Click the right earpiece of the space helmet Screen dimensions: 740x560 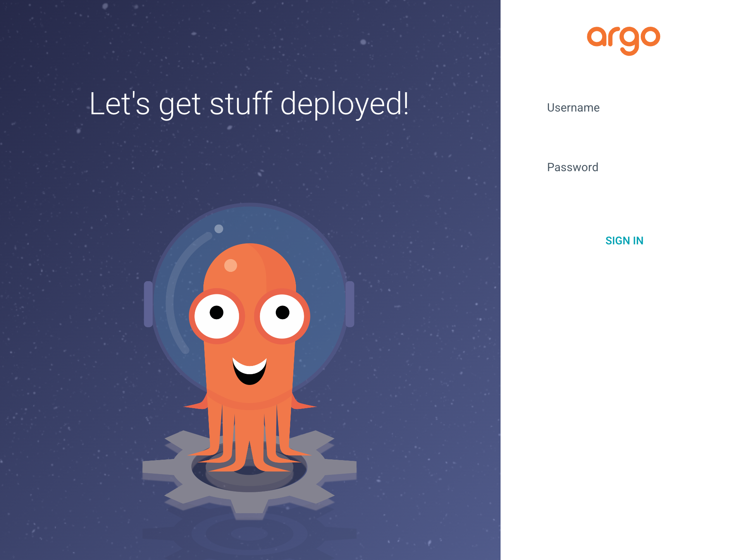[350, 304]
